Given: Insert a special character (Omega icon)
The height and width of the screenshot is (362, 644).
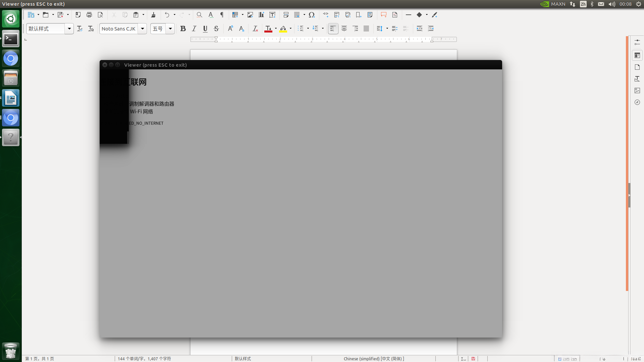Looking at the screenshot, I should click(x=312, y=15).
